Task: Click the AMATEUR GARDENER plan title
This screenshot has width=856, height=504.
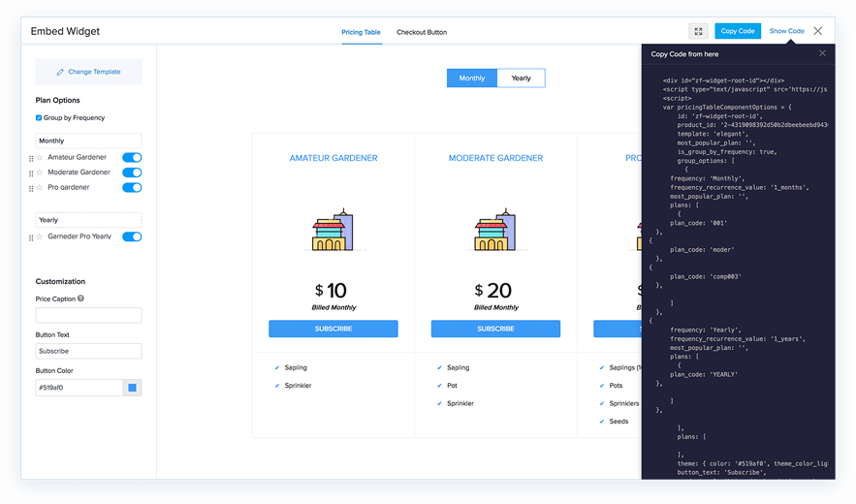Action: pyautogui.click(x=333, y=158)
